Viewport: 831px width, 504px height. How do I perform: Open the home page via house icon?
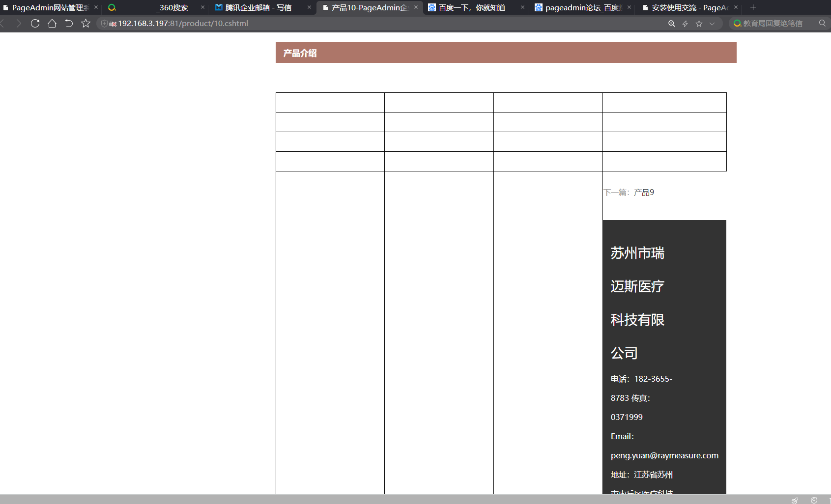pyautogui.click(x=52, y=23)
